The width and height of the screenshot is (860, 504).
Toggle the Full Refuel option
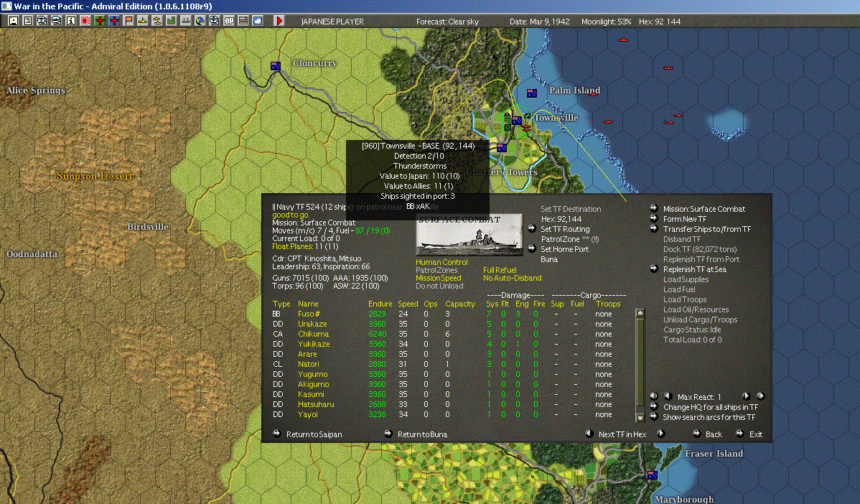tap(500, 270)
